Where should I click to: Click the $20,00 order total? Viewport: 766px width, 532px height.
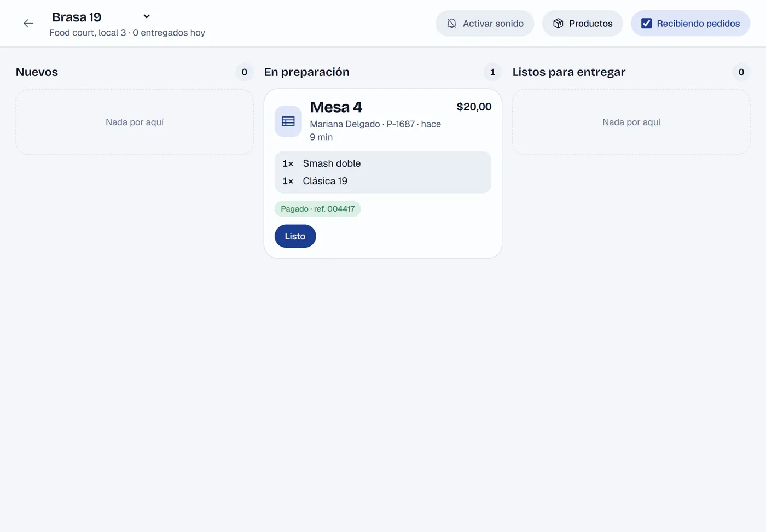tap(474, 107)
